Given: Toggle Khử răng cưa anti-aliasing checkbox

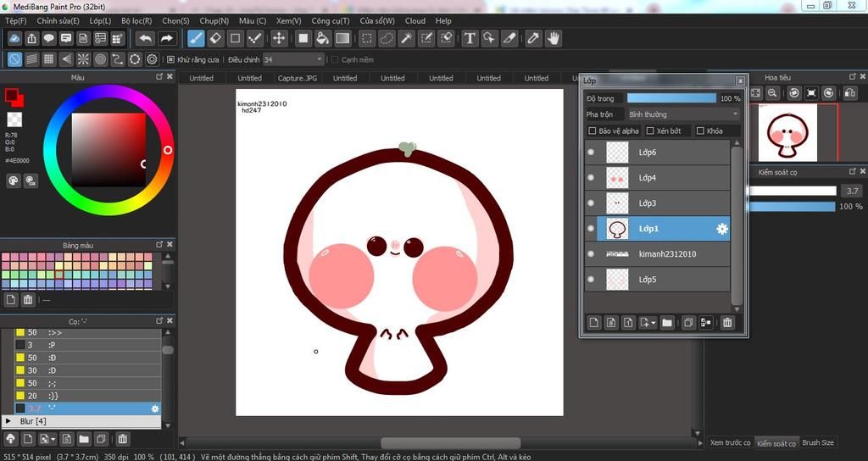Looking at the screenshot, I should 170,59.
